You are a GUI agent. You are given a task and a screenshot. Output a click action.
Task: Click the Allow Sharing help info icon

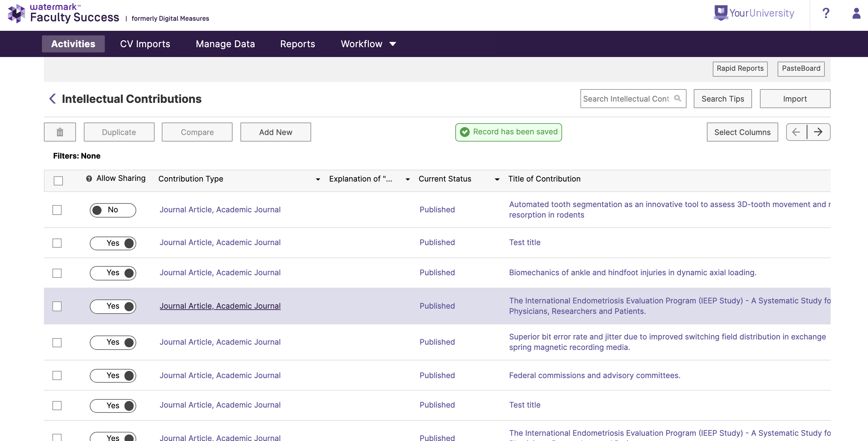point(89,179)
